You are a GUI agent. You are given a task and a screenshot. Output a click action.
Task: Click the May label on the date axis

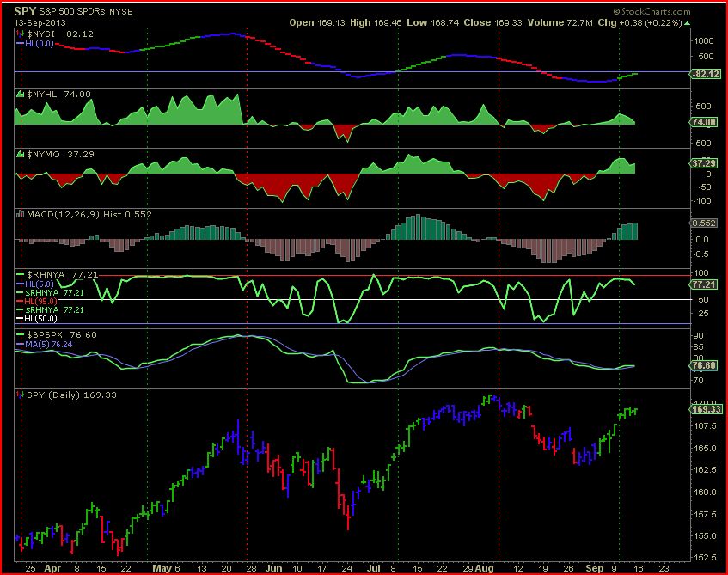(x=162, y=568)
